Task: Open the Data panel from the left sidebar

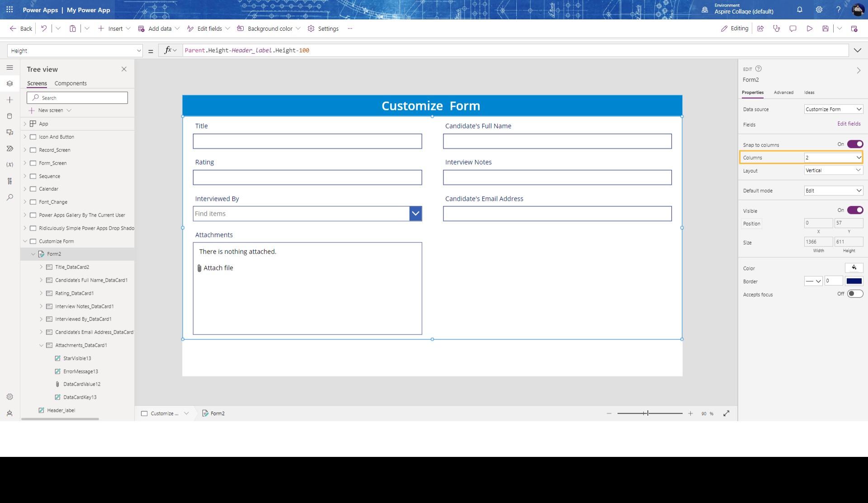Action: pos(9,116)
